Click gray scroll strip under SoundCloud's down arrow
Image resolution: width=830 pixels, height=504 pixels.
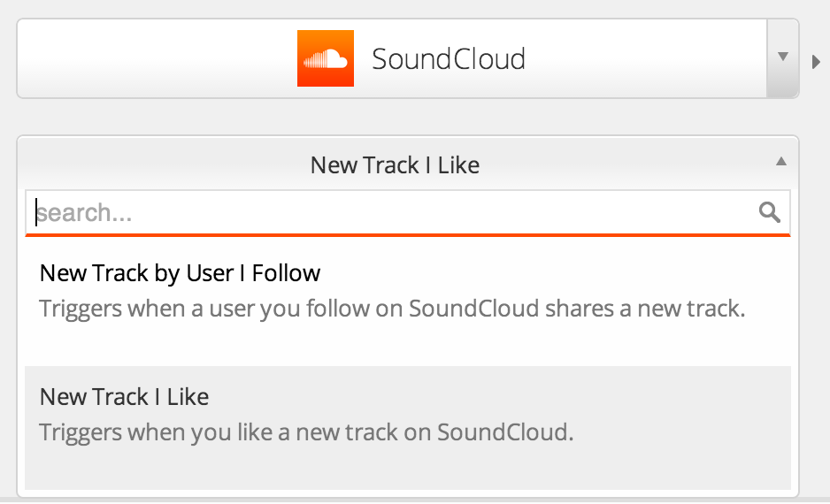click(x=783, y=85)
